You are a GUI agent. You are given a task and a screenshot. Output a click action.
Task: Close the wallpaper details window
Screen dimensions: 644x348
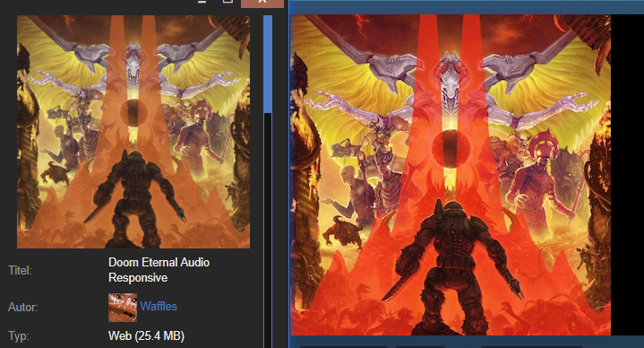262,3
